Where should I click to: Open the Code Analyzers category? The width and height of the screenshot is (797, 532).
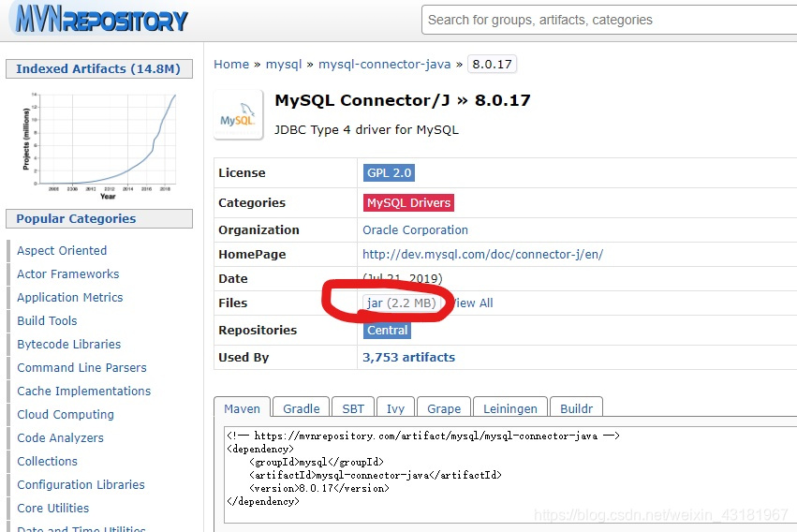[x=60, y=437]
